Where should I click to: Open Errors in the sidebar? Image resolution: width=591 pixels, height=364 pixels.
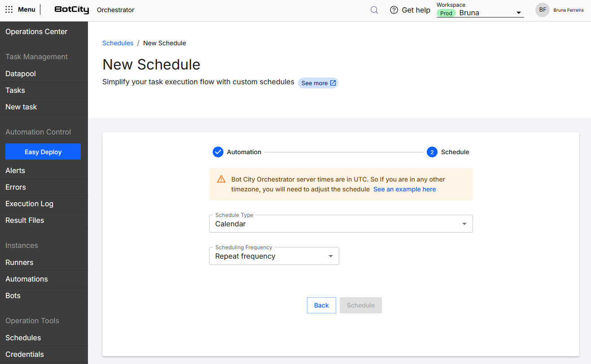tap(44, 187)
